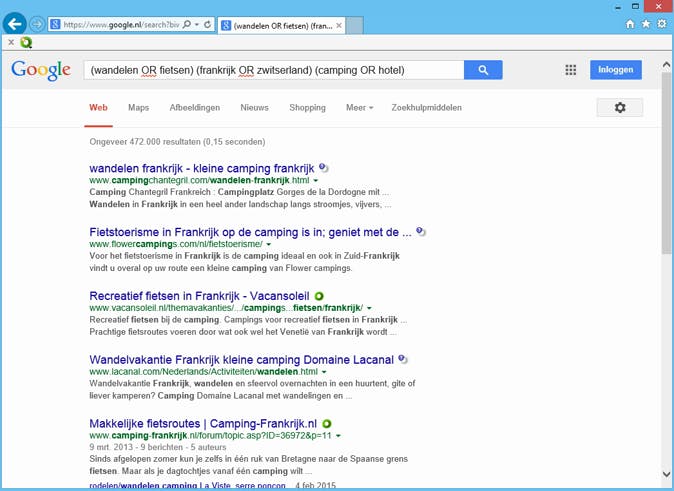The width and height of the screenshot is (674, 491).
Task: Click the www.lacanal.com URL text
Action: point(203,371)
